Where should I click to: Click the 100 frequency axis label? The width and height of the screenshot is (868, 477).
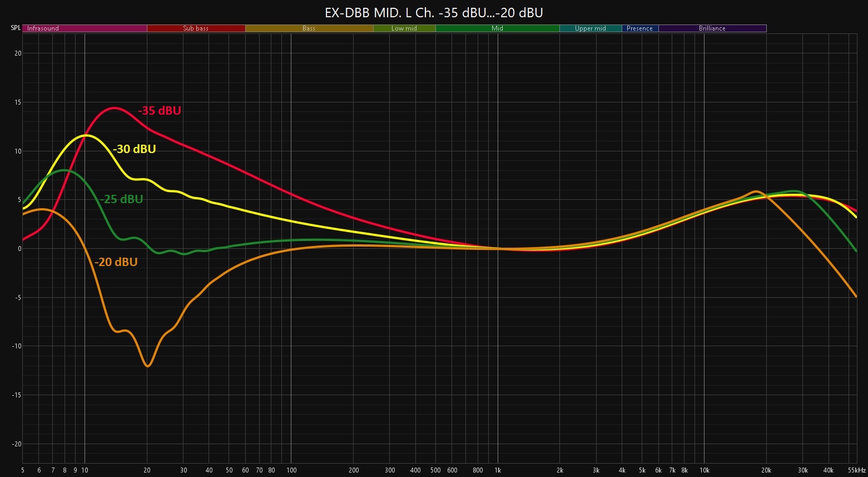click(291, 470)
